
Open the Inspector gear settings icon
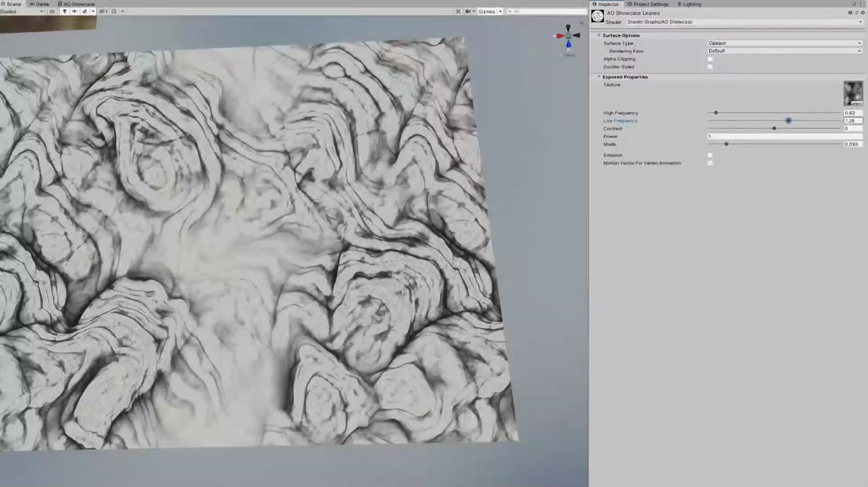[x=863, y=12]
